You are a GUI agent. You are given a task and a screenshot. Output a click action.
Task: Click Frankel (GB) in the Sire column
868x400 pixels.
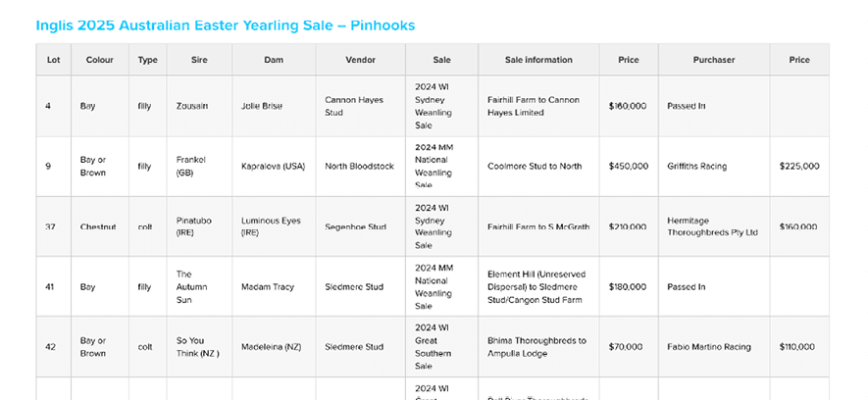click(x=191, y=166)
